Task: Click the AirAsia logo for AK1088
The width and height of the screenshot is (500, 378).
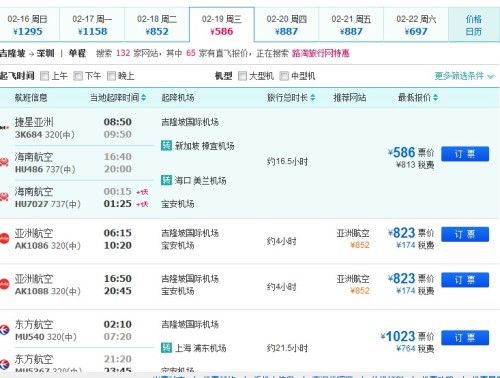Action: pyautogui.click(x=4, y=284)
